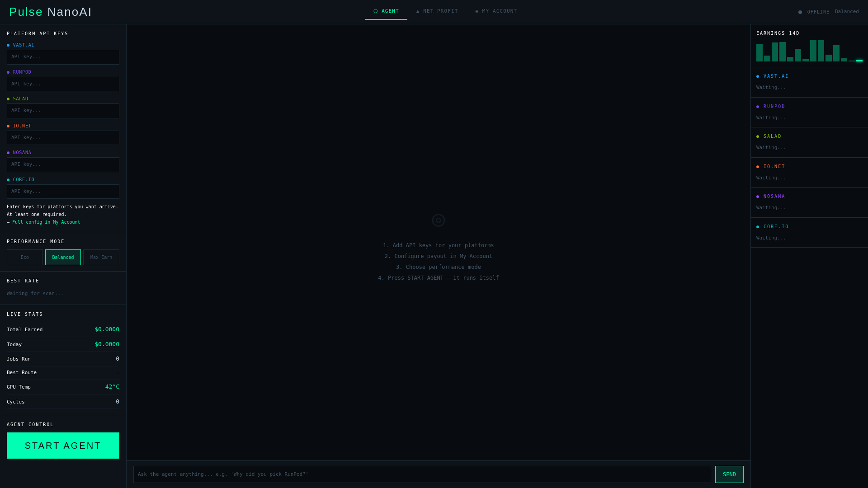Open Full config in My Account link
This screenshot has width=868, height=488.
46,222
